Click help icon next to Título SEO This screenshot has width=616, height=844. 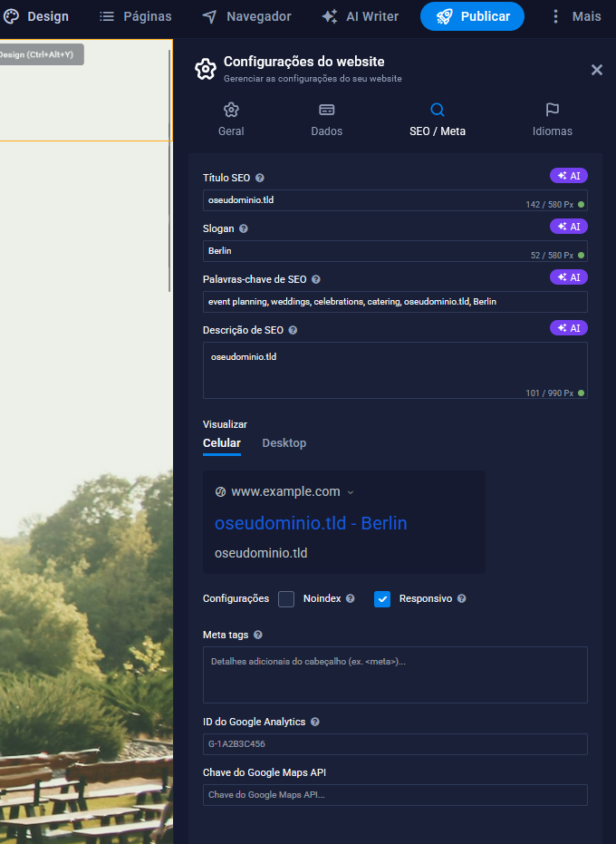pyautogui.click(x=260, y=179)
